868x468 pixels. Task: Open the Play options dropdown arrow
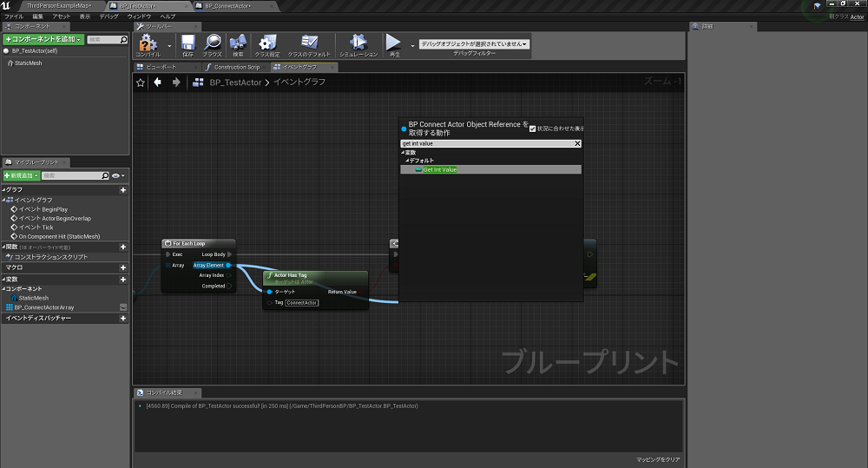point(412,46)
